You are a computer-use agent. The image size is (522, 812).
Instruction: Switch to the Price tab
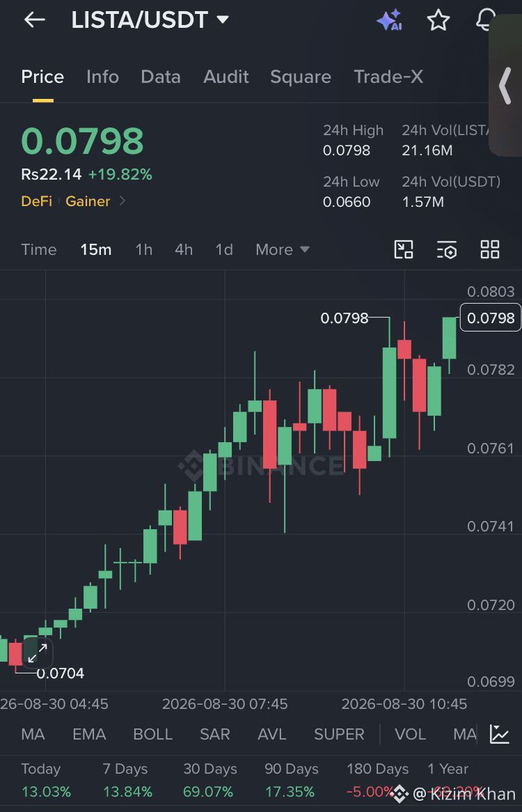tap(42, 77)
